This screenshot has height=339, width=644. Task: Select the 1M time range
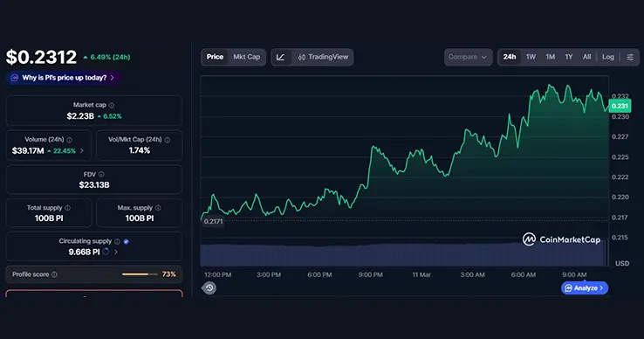coord(551,57)
